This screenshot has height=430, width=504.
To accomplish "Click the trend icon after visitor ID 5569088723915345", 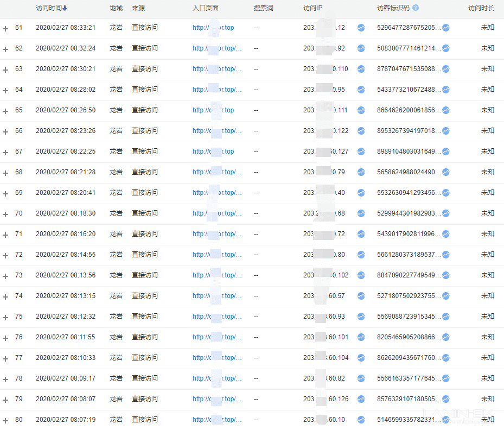I will tap(445, 317).
